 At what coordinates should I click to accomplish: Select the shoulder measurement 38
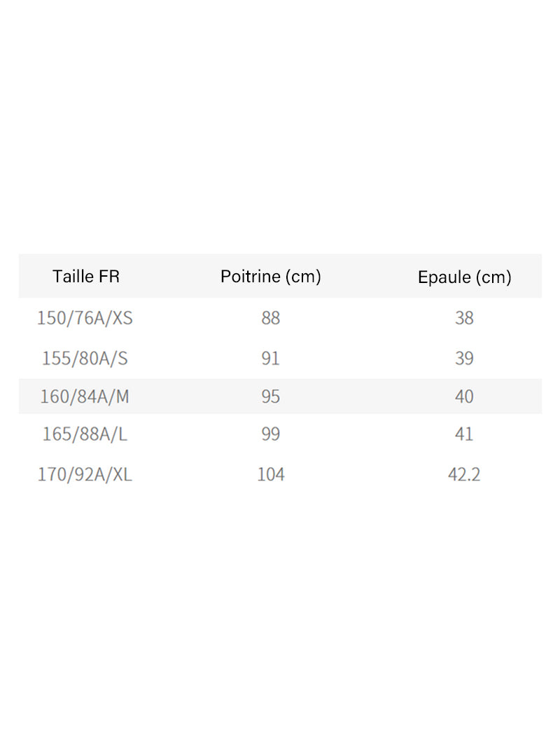click(x=464, y=318)
